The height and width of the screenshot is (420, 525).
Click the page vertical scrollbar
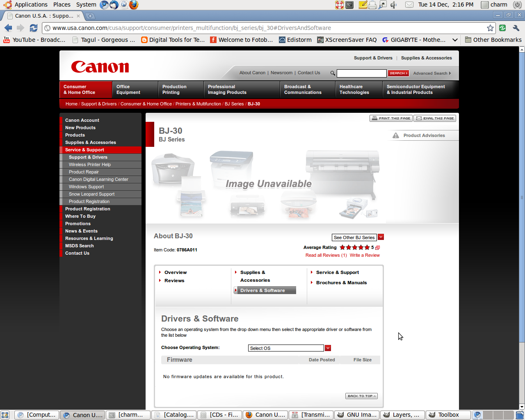(522, 197)
